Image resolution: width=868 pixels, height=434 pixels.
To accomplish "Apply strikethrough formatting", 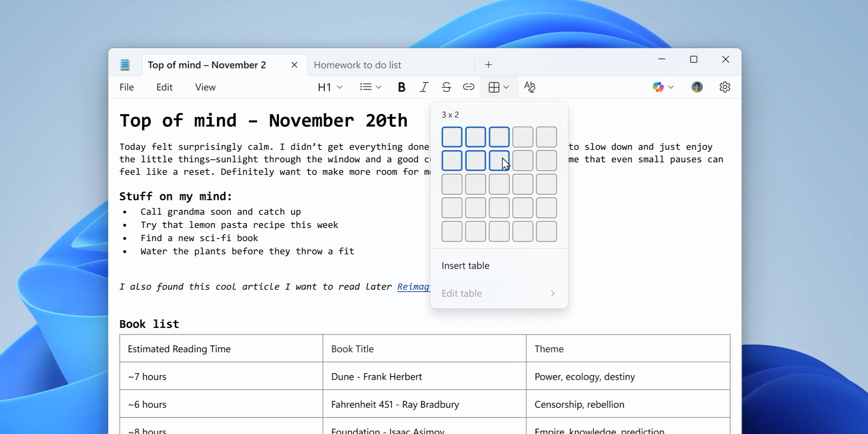I will coord(446,87).
